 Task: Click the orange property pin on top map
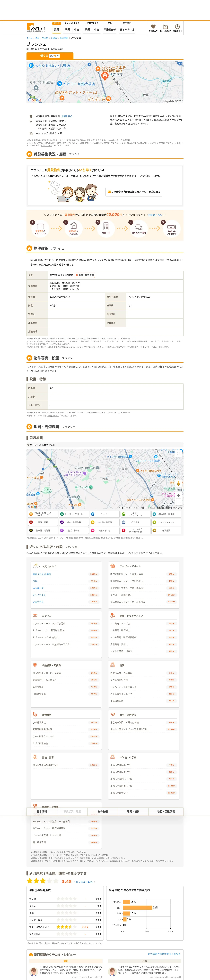[x=105, y=76]
